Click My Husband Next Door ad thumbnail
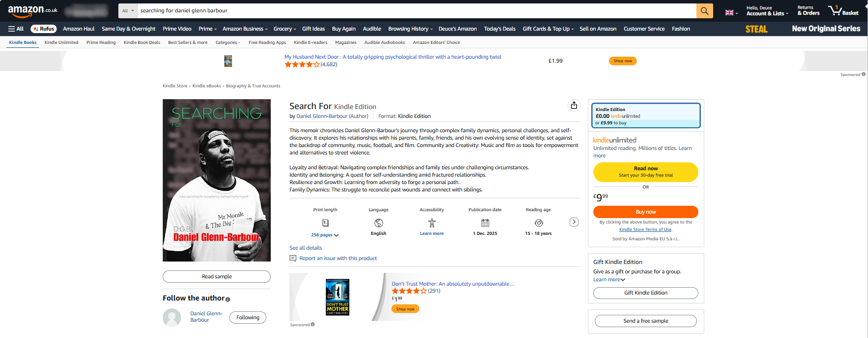This screenshot has height=338, width=868. click(228, 61)
